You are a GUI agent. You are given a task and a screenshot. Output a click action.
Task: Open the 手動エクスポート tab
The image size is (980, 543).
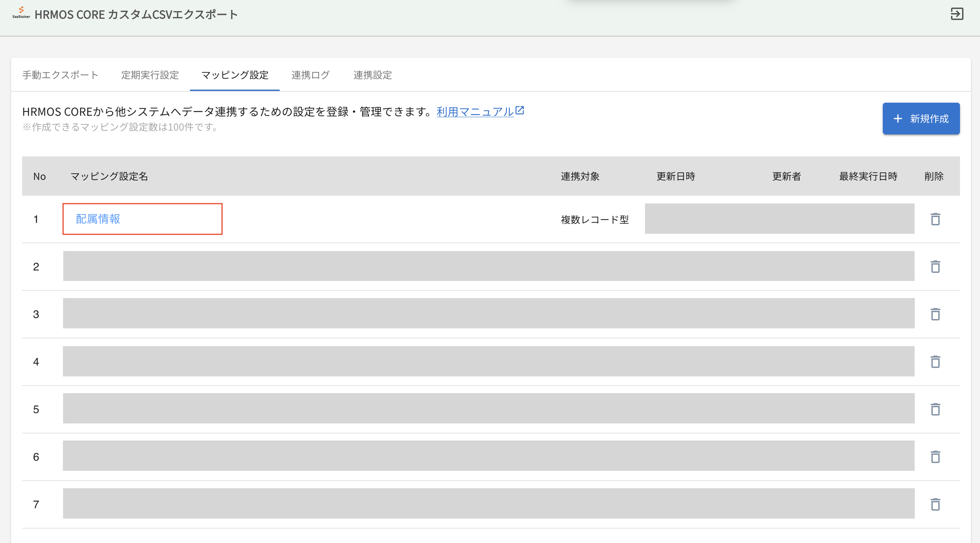(x=60, y=75)
